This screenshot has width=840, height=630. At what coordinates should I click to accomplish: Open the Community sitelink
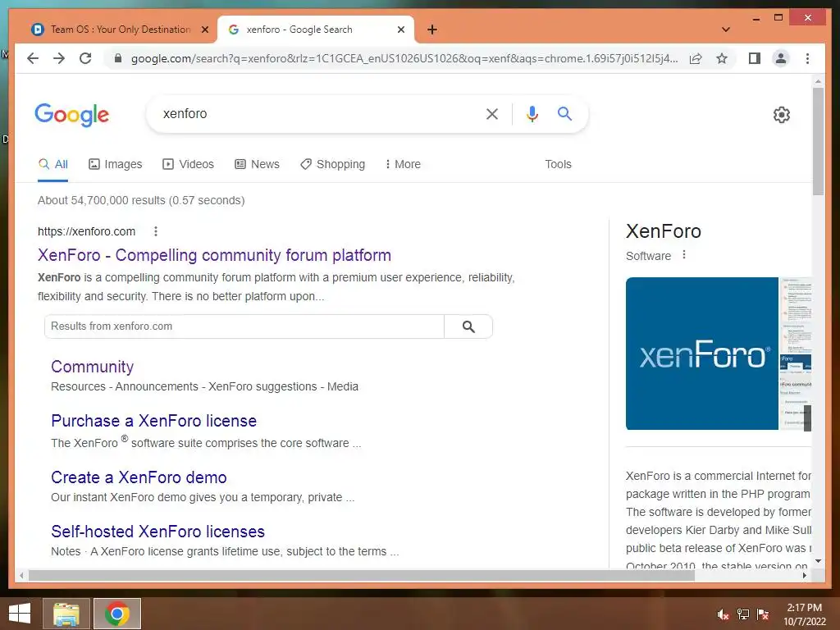[x=92, y=367]
